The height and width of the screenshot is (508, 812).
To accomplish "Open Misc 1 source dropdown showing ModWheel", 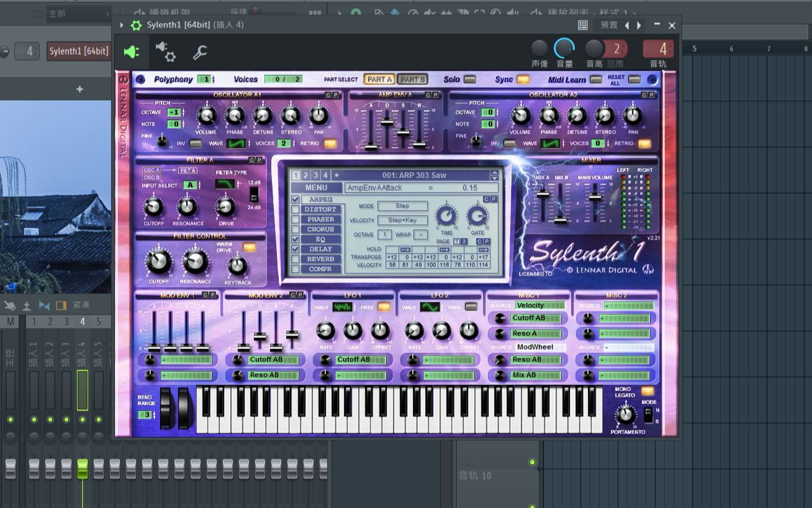I will (540, 347).
